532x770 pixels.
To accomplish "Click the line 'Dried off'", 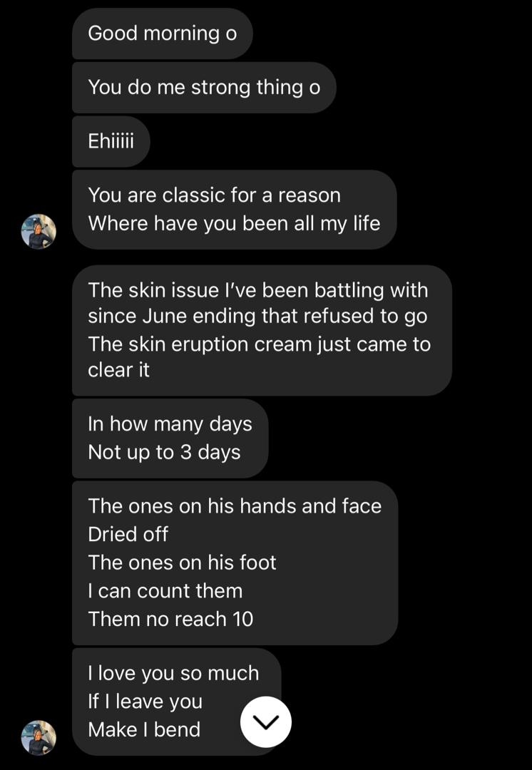I will click(x=128, y=534).
